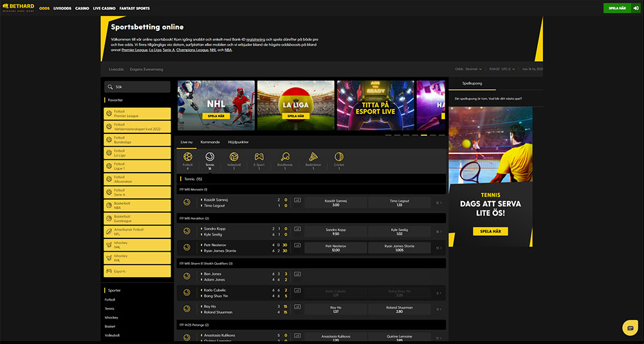The width and height of the screenshot is (644, 344).
Task: Follow the Champions League link in intro
Action: pos(192,50)
